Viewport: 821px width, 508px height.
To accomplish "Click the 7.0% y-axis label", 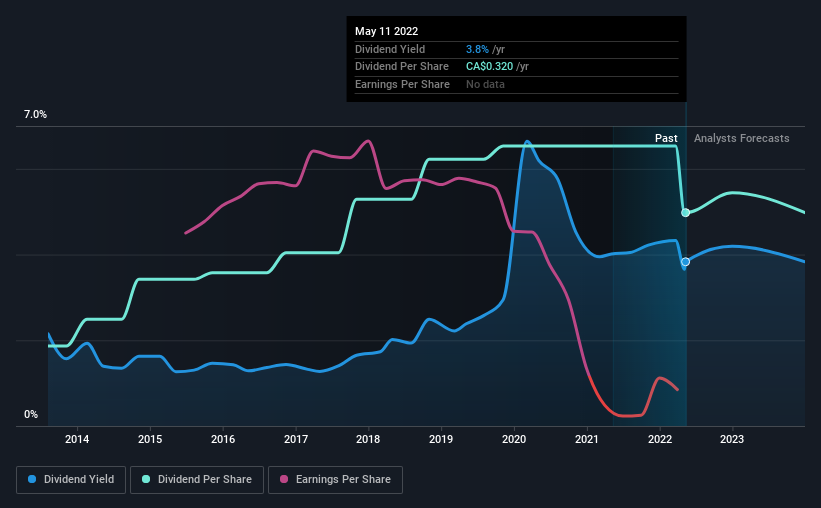I will tap(35, 115).
